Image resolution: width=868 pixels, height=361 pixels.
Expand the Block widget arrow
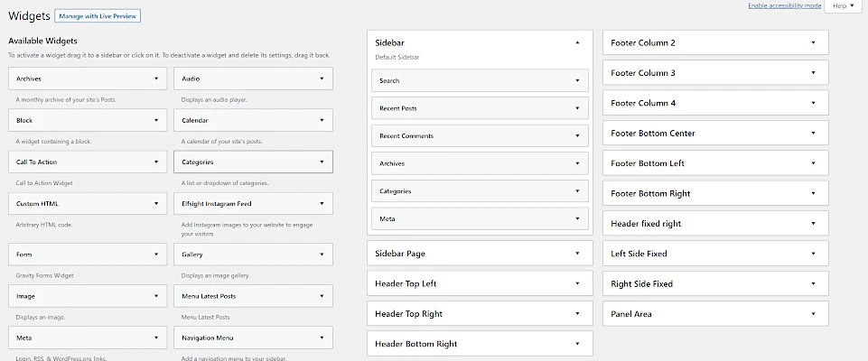pos(156,120)
